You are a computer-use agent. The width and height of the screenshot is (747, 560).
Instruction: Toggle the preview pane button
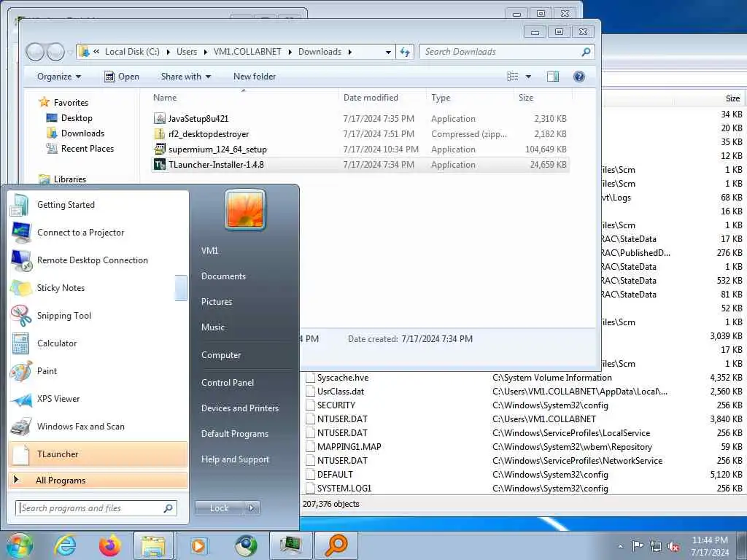553,77
